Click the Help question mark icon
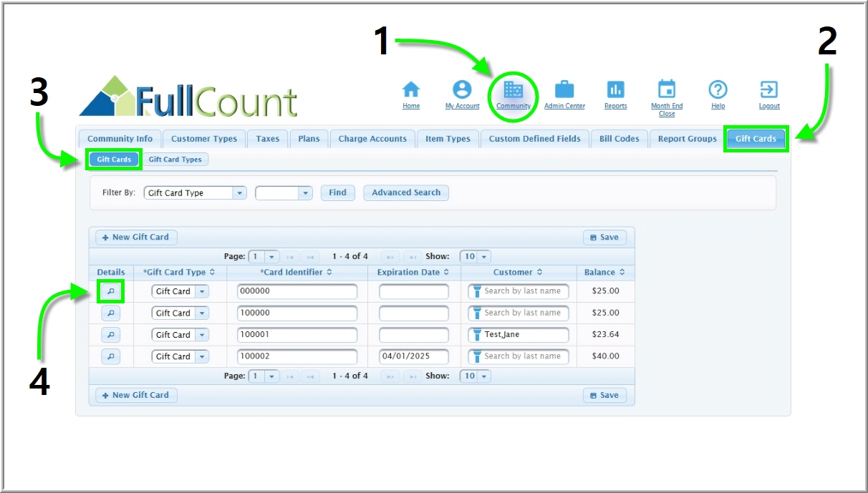The width and height of the screenshot is (868, 493). [718, 89]
